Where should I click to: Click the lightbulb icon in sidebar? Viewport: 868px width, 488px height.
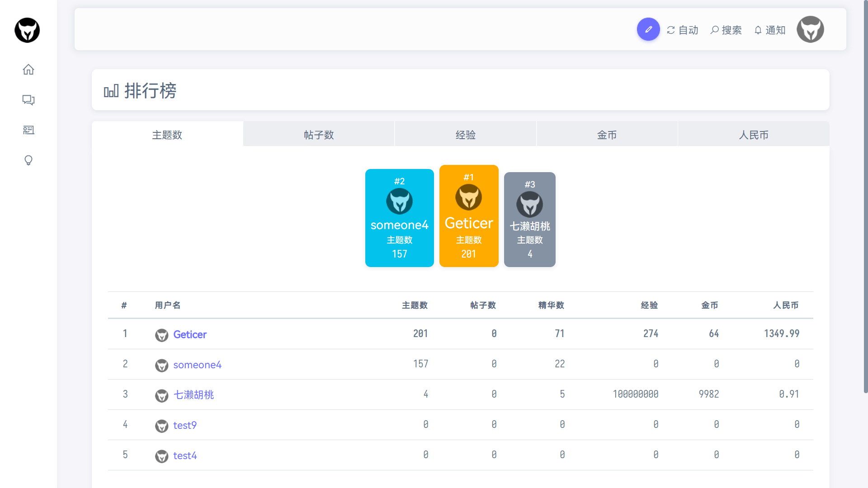click(28, 160)
